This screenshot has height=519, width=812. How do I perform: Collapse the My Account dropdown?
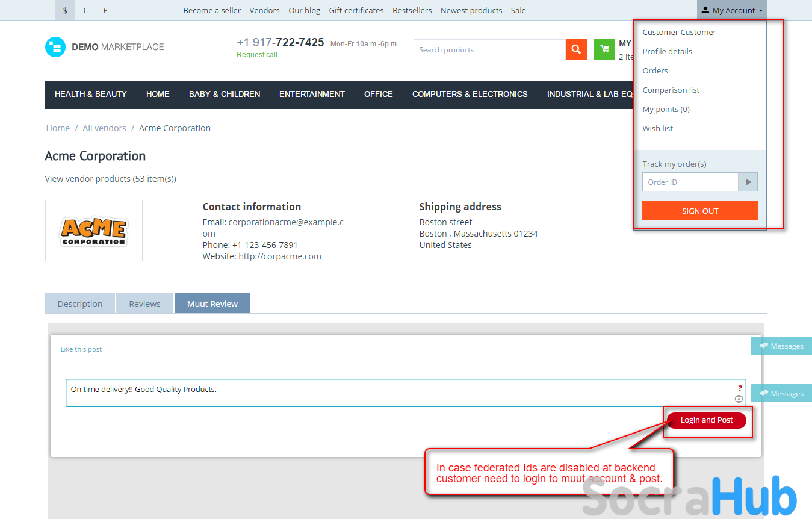[731, 10]
